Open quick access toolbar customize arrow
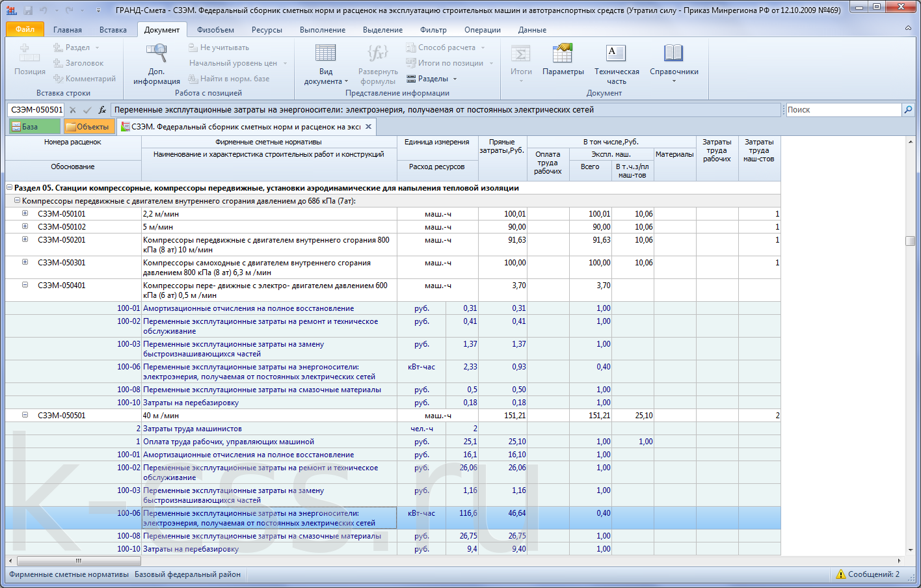Viewport: 921px width, 588px height. point(98,10)
